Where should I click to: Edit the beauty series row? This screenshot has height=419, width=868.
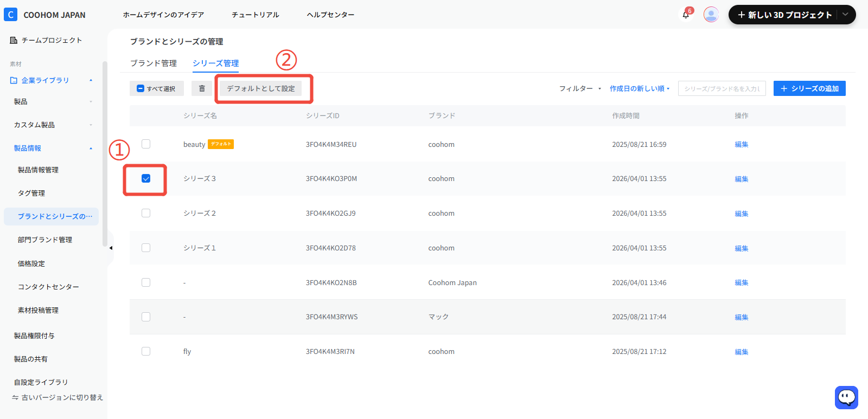coord(741,144)
